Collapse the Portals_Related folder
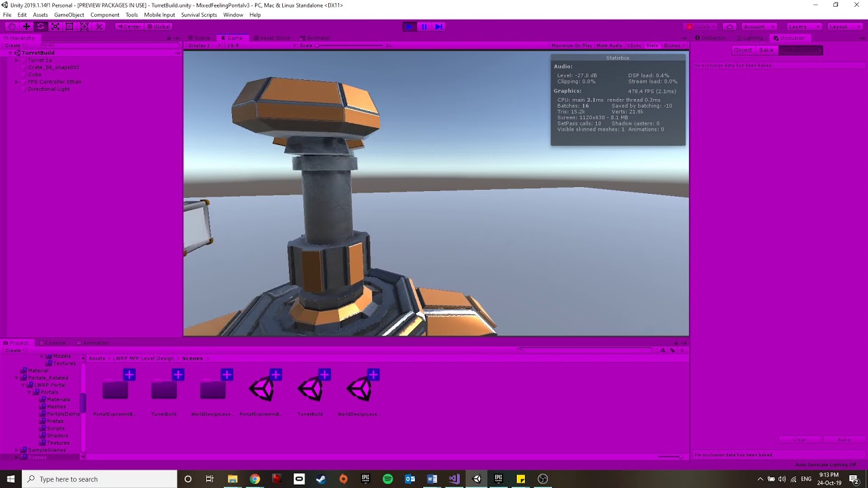Image resolution: width=868 pixels, height=488 pixels. [x=17, y=378]
